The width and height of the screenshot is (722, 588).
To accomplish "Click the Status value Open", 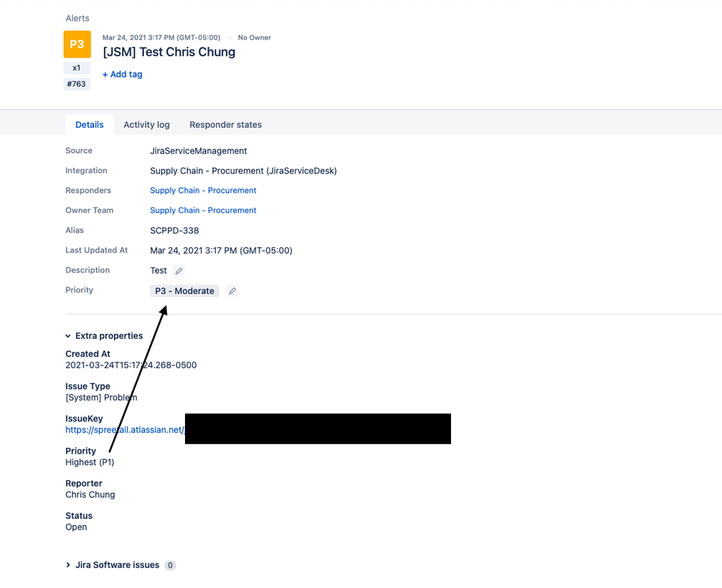I will pyautogui.click(x=76, y=527).
